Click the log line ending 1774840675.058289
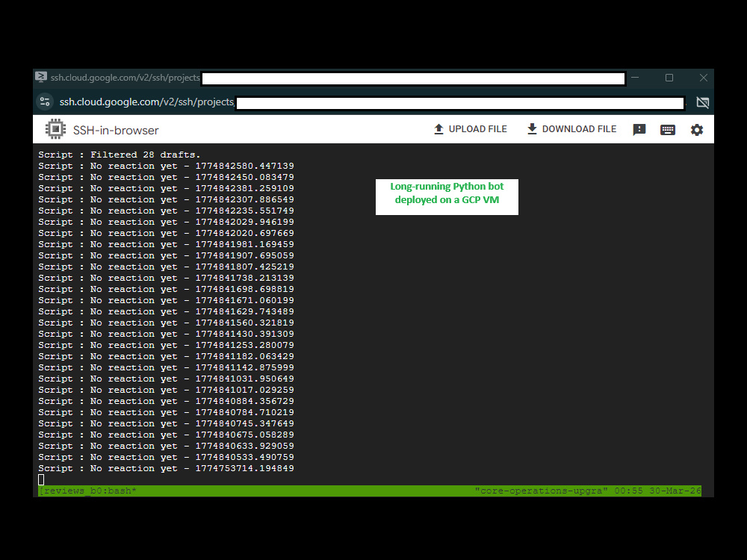Screen dimensions: 747x560 pyautogui.click(x=167, y=435)
